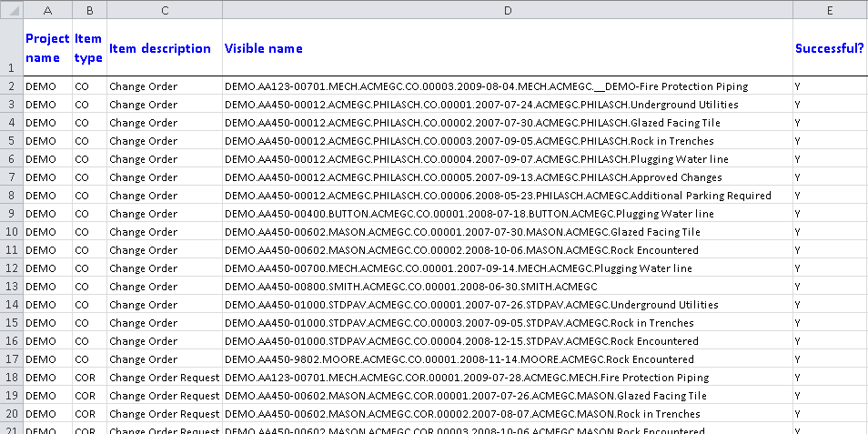Image resolution: width=868 pixels, height=434 pixels.
Task: Click the cell ending in 'Additional Parking Required'
Action: tap(498, 196)
